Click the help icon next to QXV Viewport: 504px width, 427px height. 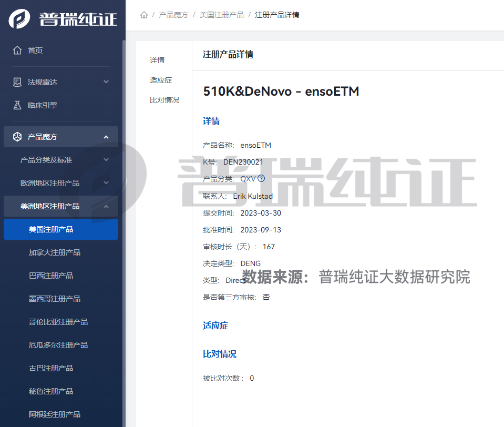261,178
